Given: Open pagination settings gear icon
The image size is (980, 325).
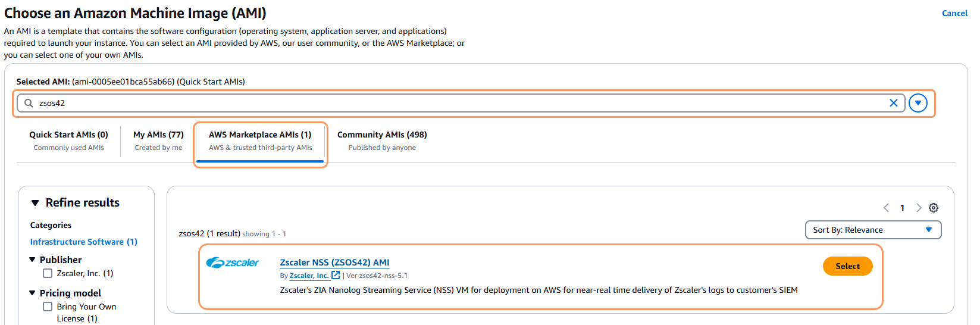Looking at the screenshot, I should tap(934, 208).
